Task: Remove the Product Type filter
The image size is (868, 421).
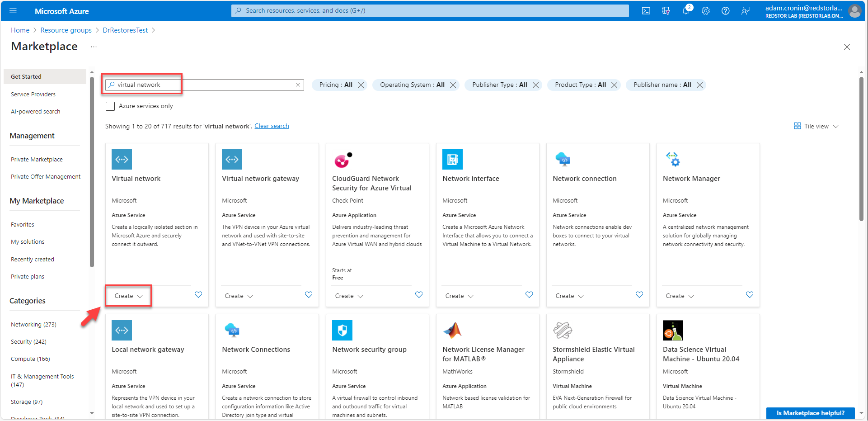Action: 614,85
